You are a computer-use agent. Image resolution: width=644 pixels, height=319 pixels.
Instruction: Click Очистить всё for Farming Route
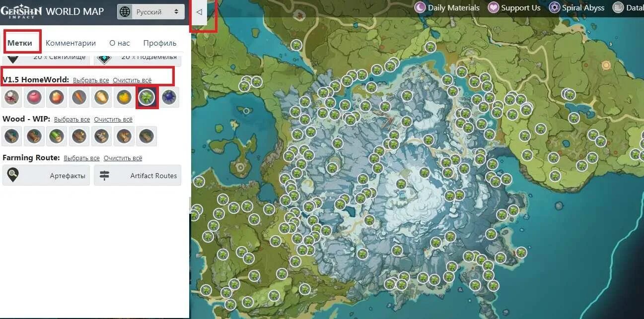click(x=123, y=158)
